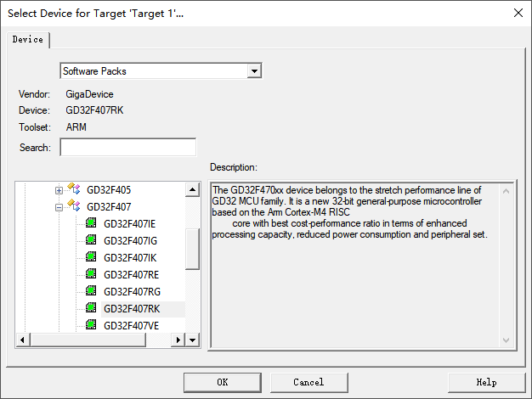This screenshot has width=532, height=399.
Task: Click the chip icon beside GD32F407RE
Action: [x=91, y=273]
